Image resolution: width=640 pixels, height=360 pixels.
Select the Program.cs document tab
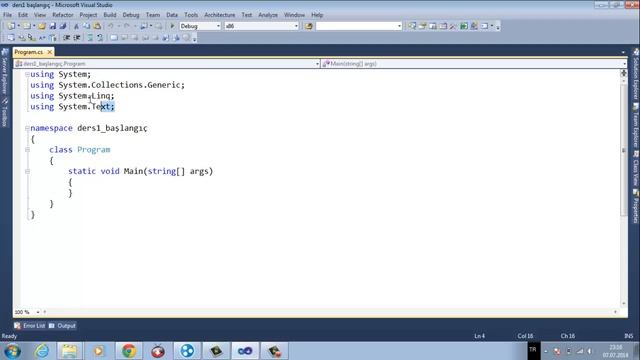pos(29,52)
